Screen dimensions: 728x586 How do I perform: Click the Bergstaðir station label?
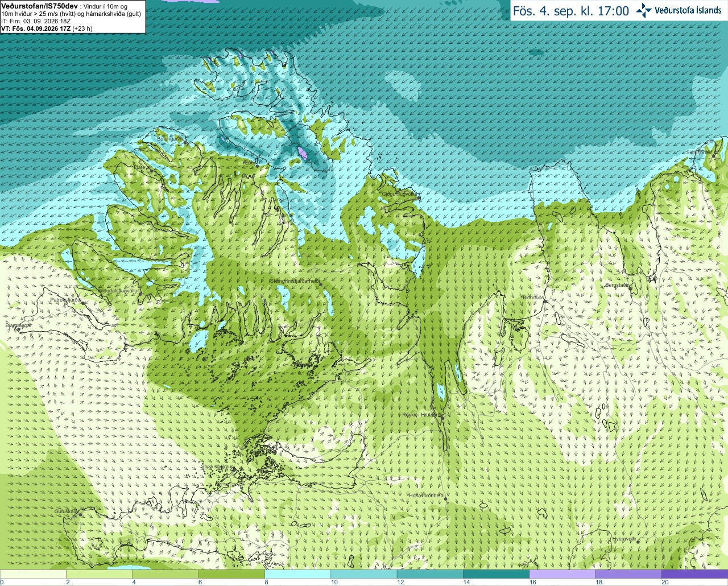(617, 284)
